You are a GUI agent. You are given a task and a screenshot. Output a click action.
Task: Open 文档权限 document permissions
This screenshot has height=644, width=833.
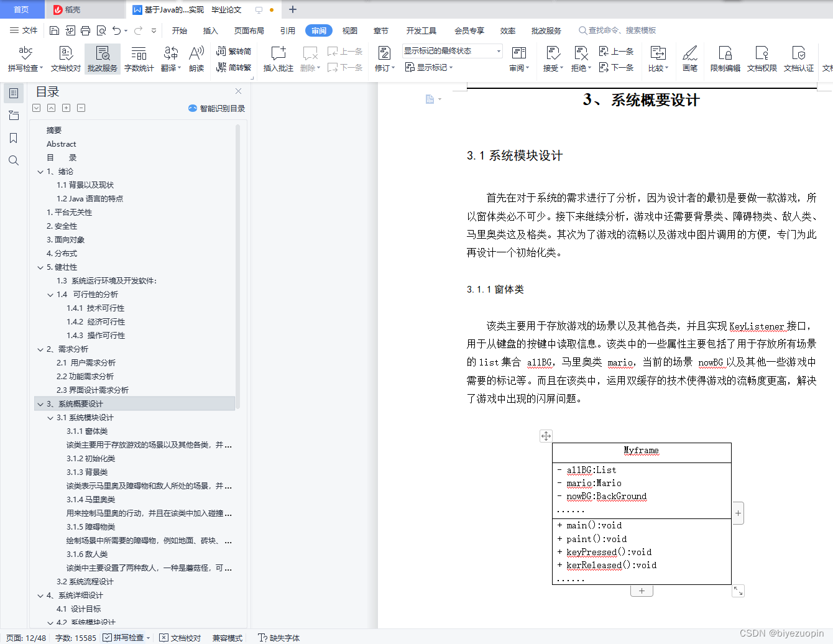click(x=762, y=58)
